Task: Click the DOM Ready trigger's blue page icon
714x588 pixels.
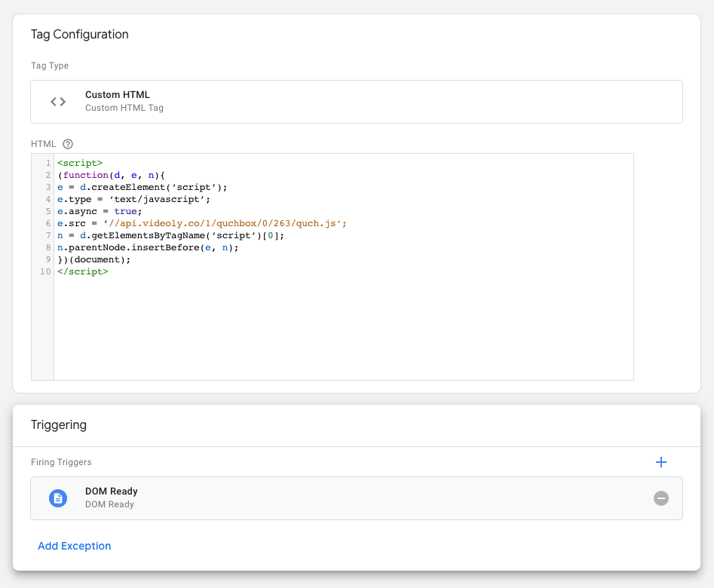Action: tap(58, 498)
